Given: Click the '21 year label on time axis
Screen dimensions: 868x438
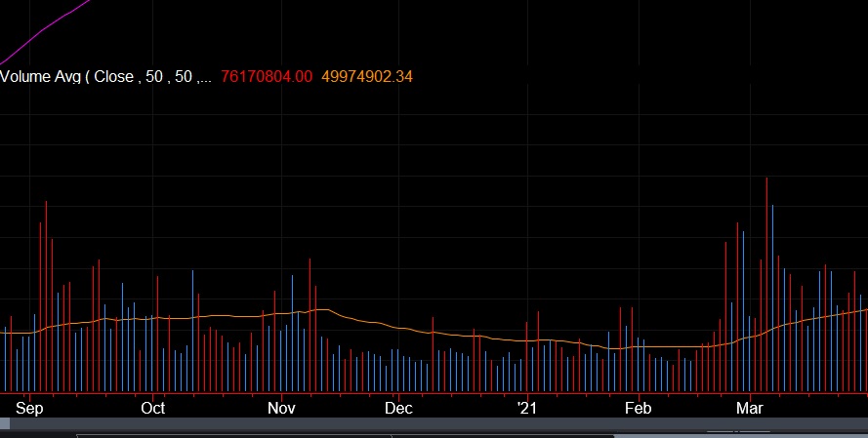Looking at the screenshot, I should tap(526, 407).
